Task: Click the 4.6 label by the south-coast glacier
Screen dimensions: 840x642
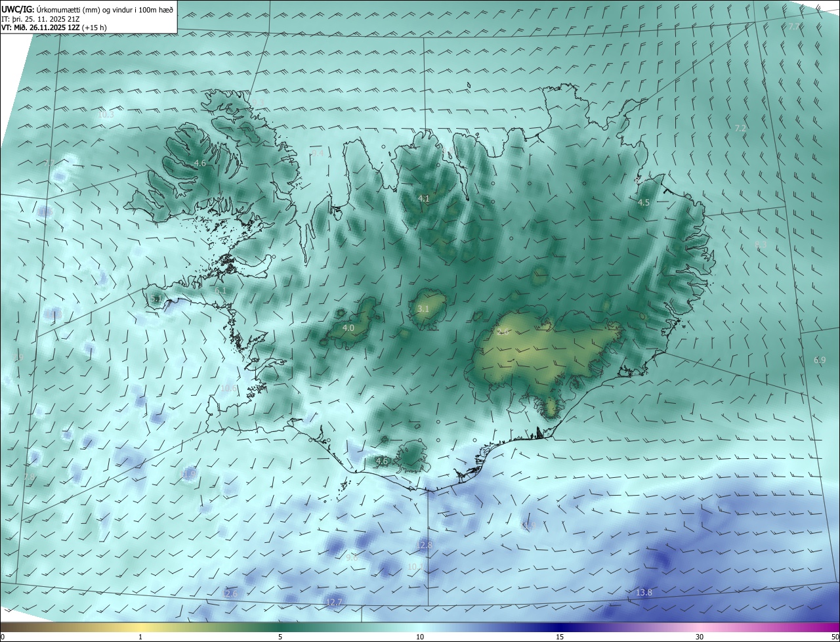Action: [x=382, y=461]
